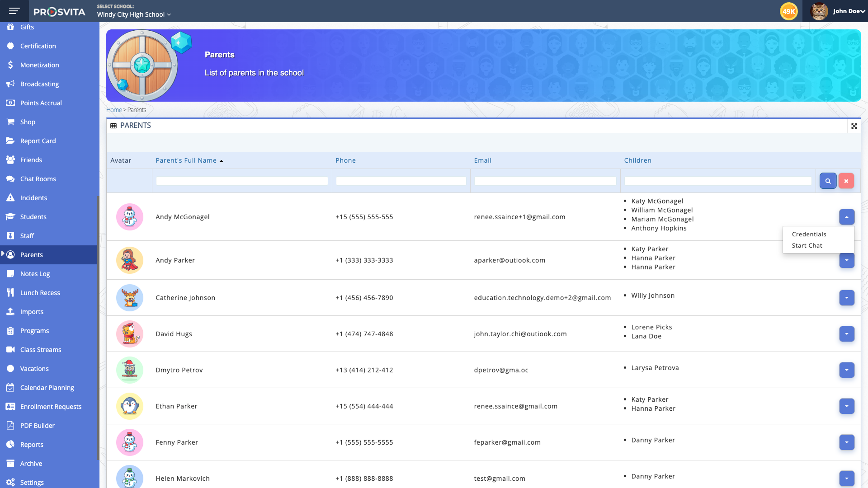Screen dimensions: 868x488
Task: Click the Shop cart icon
Action: (10, 122)
